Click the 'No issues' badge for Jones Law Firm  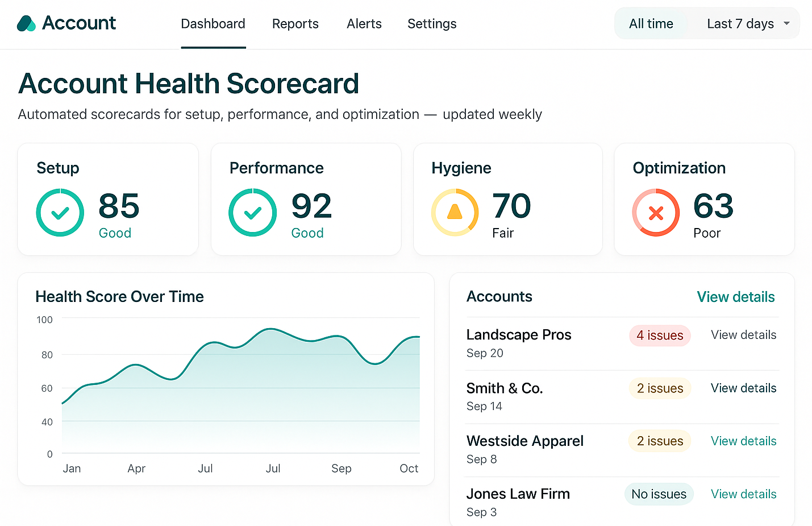[x=659, y=494]
